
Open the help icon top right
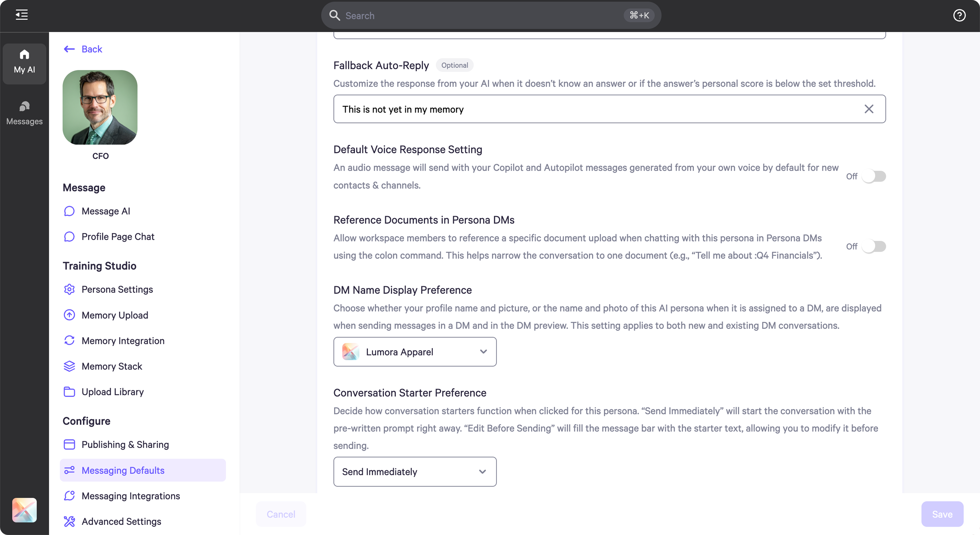tap(959, 15)
